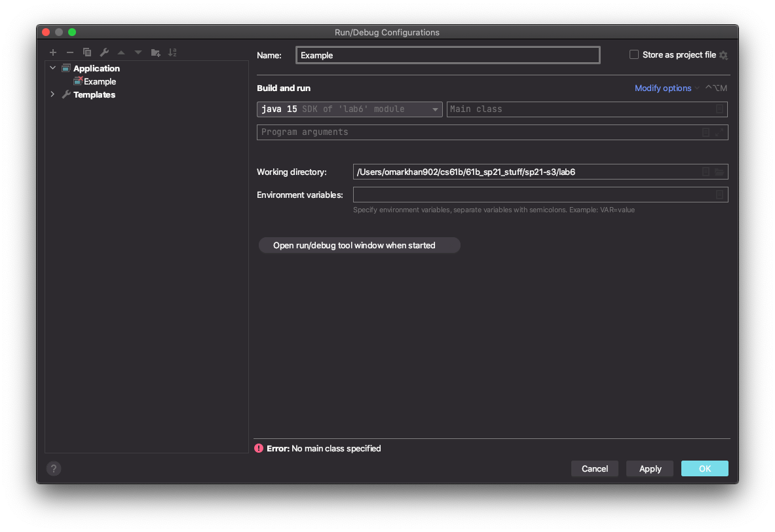
Task: Sort configurations alphabetically
Action: point(172,52)
